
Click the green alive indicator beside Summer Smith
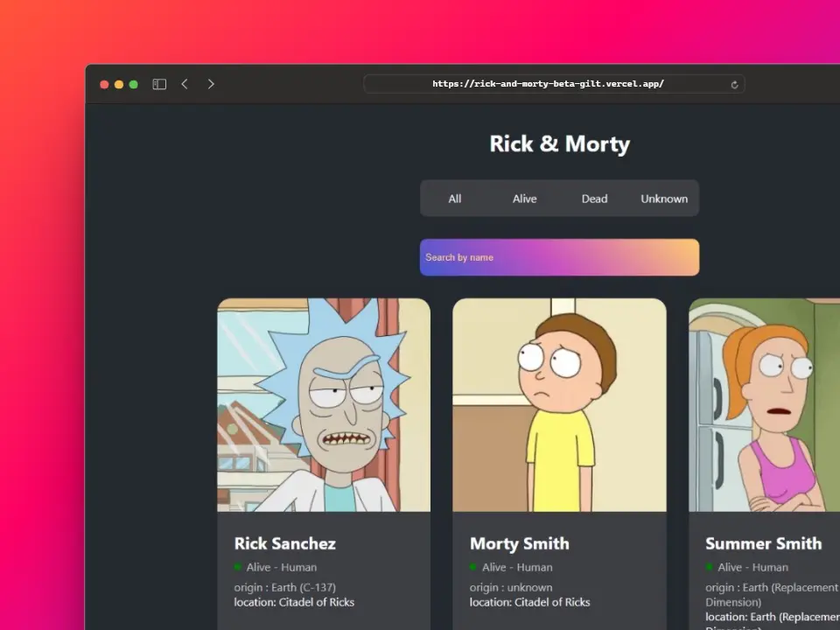pyautogui.click(x=708, y=567)
